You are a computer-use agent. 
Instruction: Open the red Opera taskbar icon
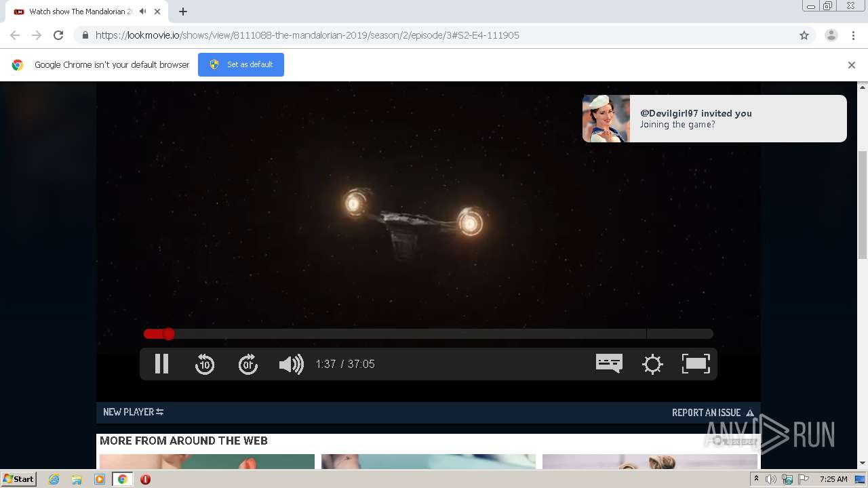tap(145, 479)
